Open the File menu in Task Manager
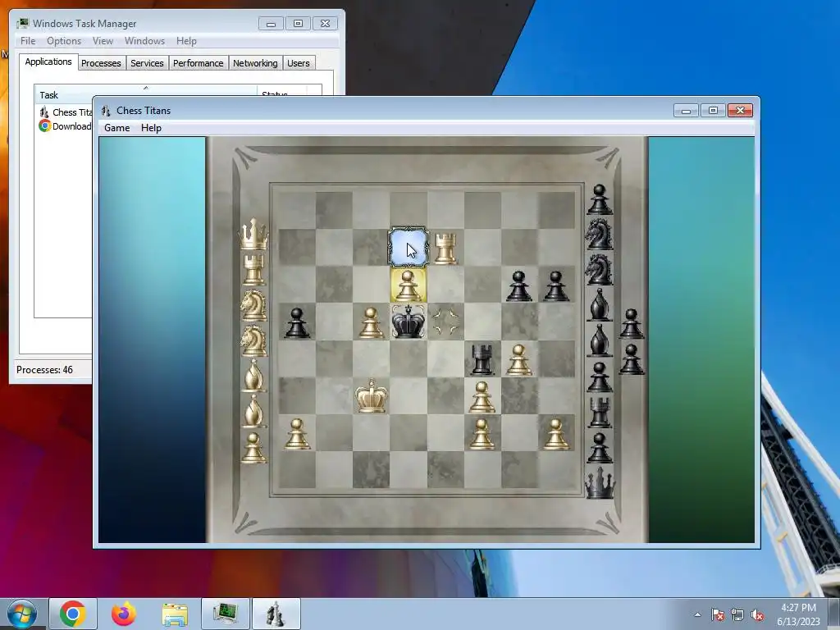Screen dimensions: 840x630 tap(28, 41)
